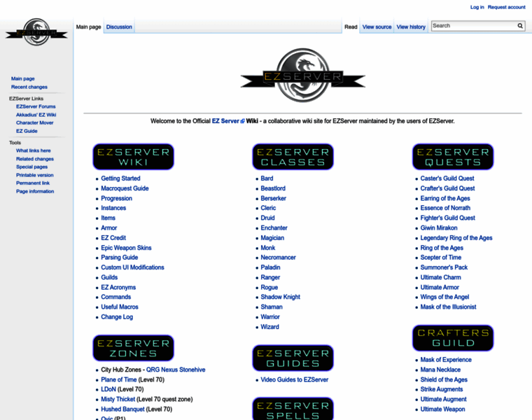The height and width of the screenshot is (420, 532).
Task: Click What links here tool
Action: pyautogui.click(x=34, y=150)
